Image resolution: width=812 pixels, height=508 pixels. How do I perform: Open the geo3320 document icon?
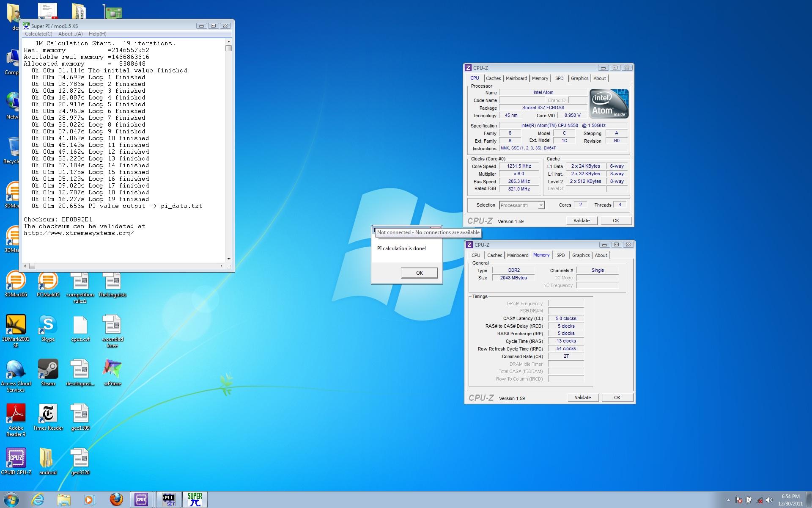[x=80, y=461]
